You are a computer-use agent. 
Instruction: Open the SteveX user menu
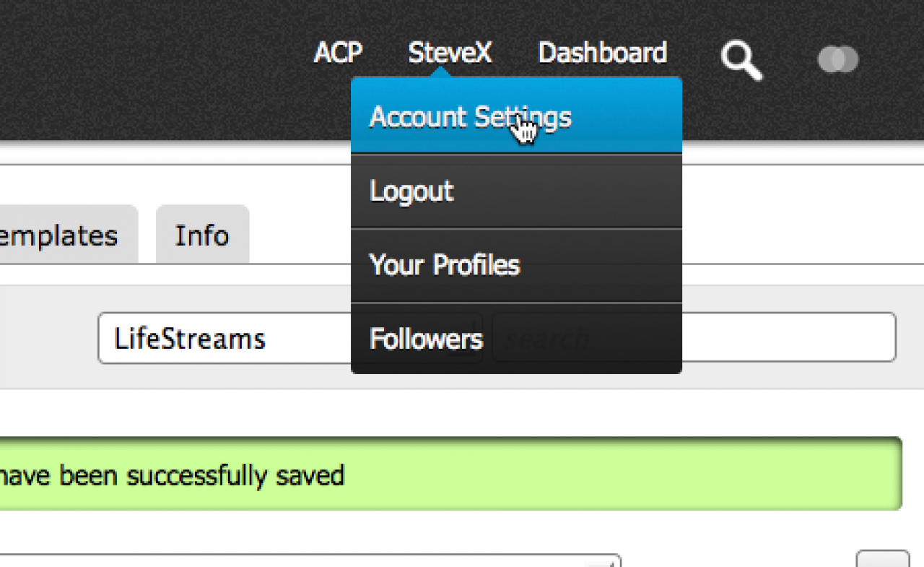click(x=450, y=53)
